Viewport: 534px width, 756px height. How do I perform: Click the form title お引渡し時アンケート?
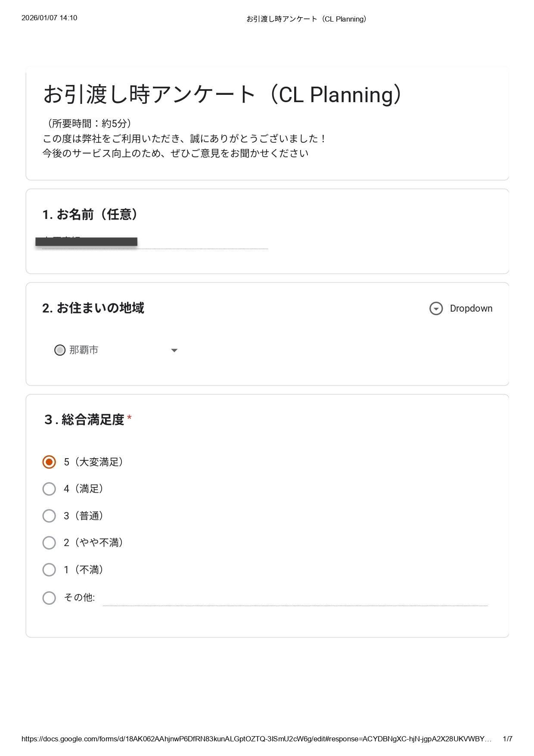[x=222, y=95]
